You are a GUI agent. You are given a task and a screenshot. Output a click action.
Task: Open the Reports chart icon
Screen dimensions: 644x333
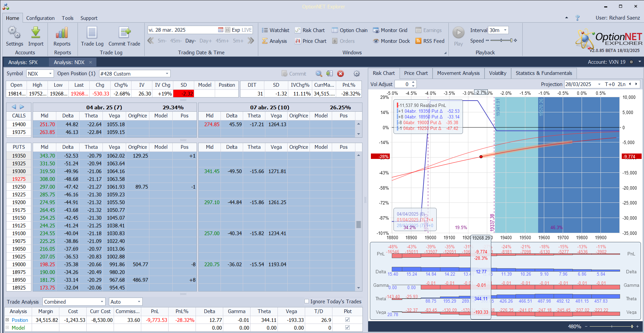(x=62, y=36)
